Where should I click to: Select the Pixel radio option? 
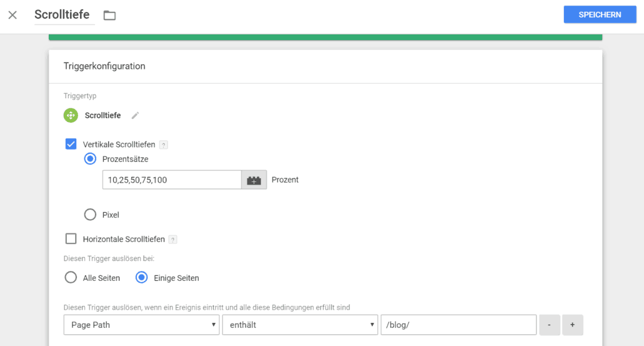(90, 215)
